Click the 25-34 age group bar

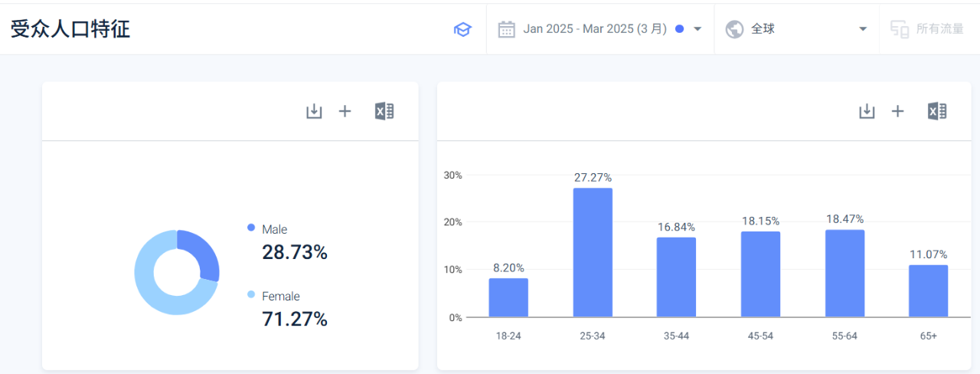pos(593,253)
